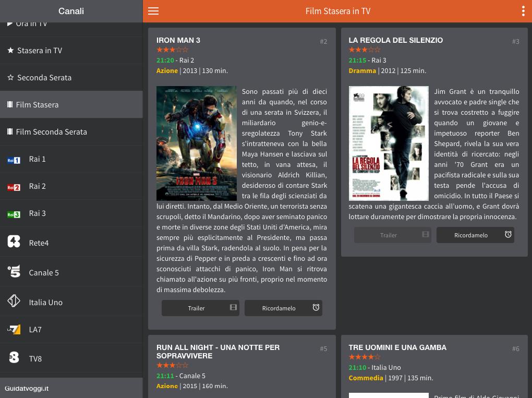Click LA REGOLA DEL SILENZIO title

(x=395, y=40)
